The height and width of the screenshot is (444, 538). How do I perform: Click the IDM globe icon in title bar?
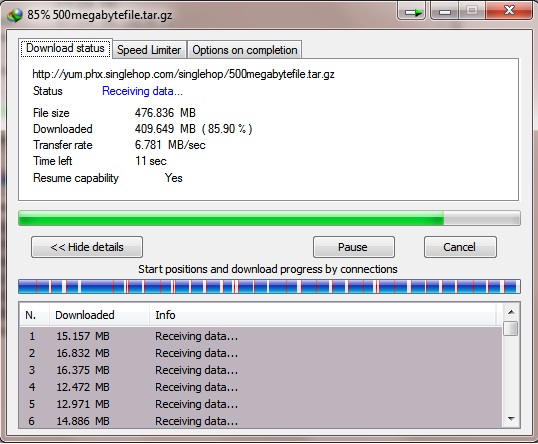(15, 15)
